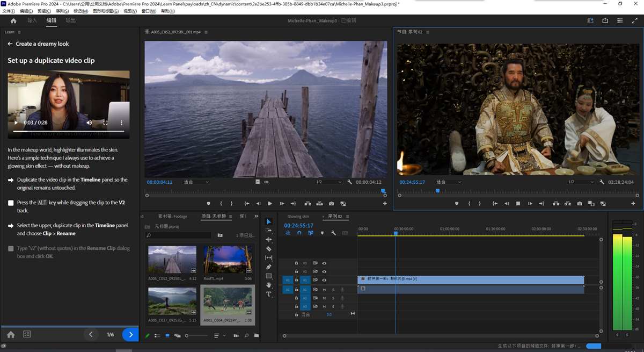
Task: Select the Hand tool in the tools panel
Action: (269, 285)
